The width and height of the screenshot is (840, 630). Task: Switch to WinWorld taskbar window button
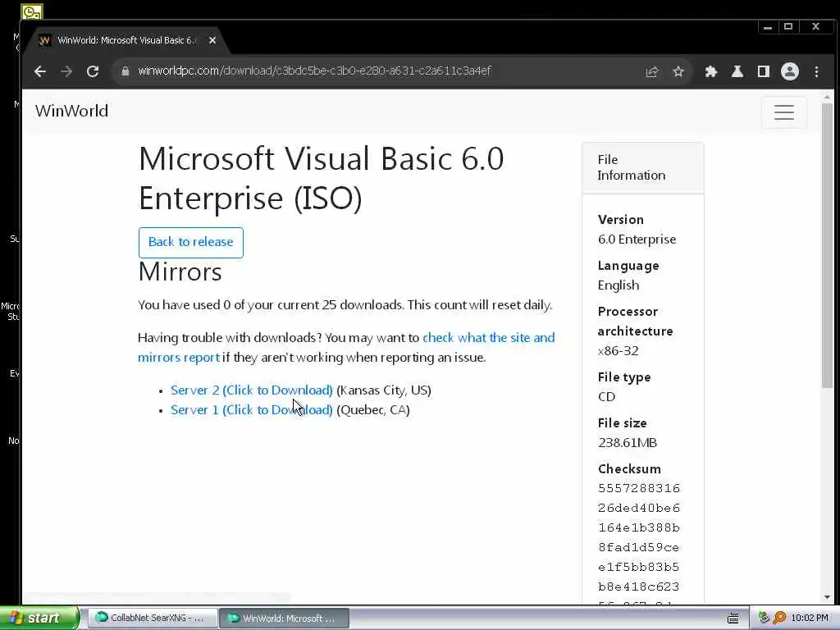[x=284, y=618]
